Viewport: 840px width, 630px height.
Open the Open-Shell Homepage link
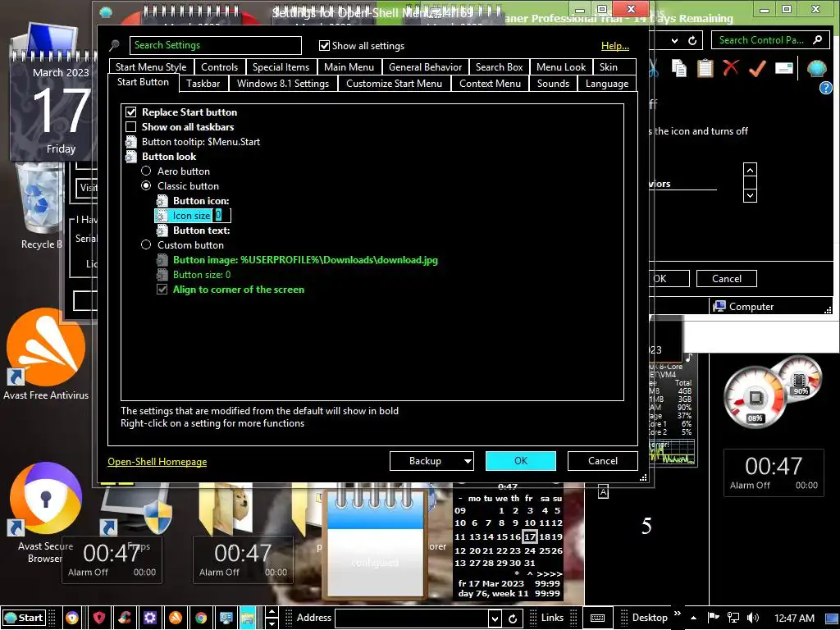(x=157, y=462)
